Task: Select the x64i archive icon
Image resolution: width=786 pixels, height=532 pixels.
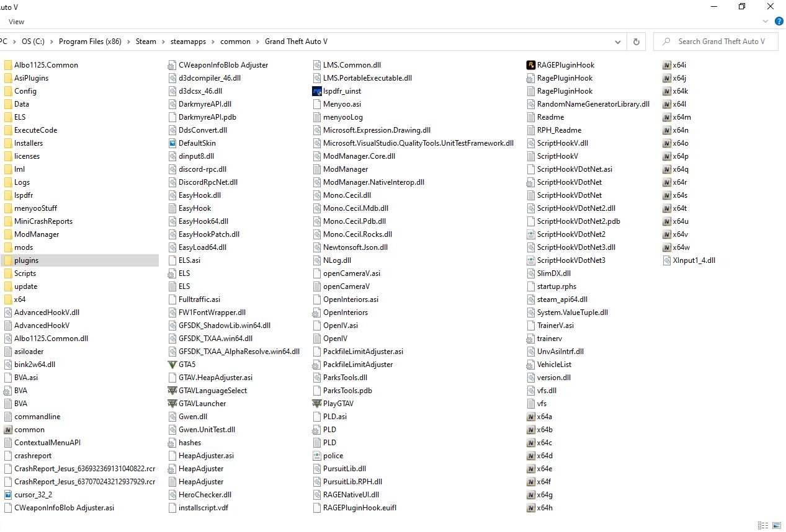Action: pyautogui.click(x=667, y=65)
